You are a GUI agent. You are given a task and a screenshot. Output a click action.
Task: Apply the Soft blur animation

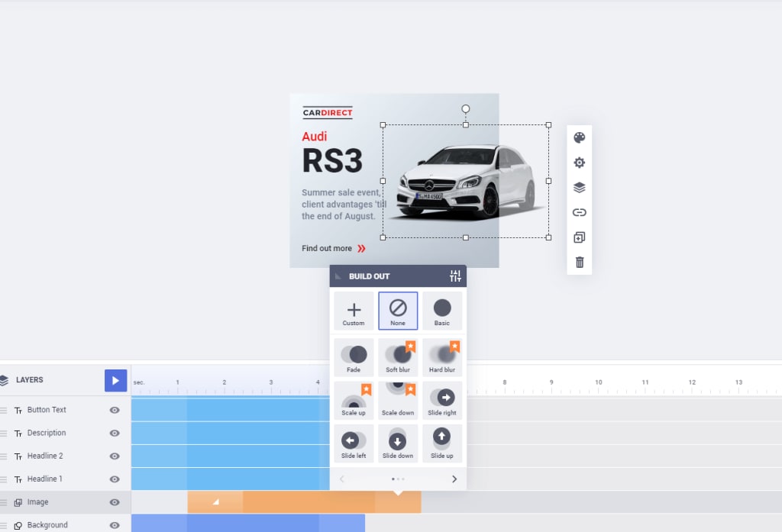[x=398, y=357]
